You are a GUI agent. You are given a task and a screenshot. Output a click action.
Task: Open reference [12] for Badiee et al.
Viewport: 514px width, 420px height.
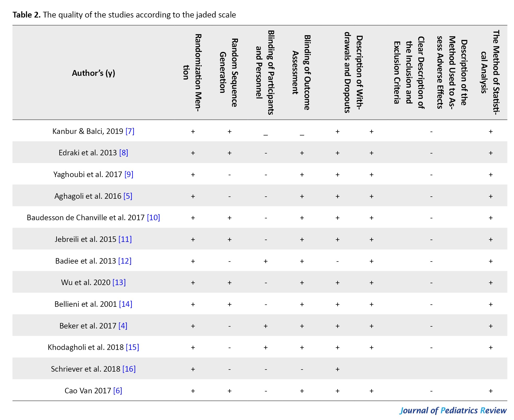pos(125,261)
